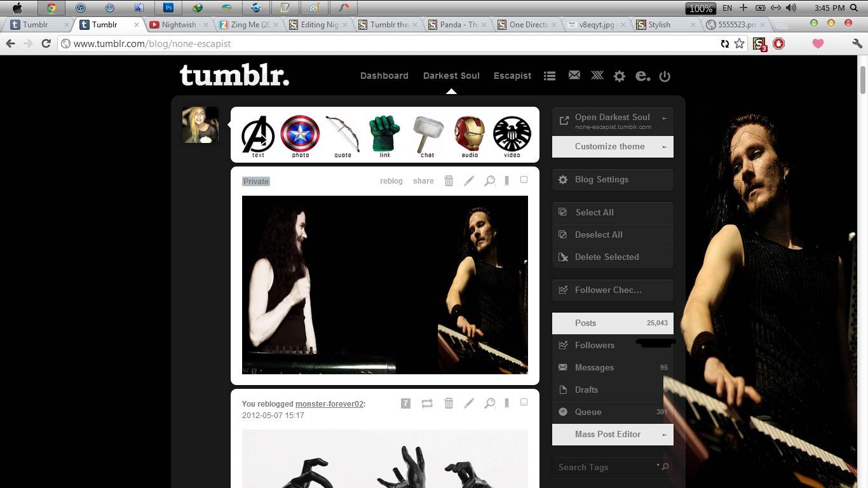
Task: Edit the Private post with pencil icon
Action: (469, 180)
